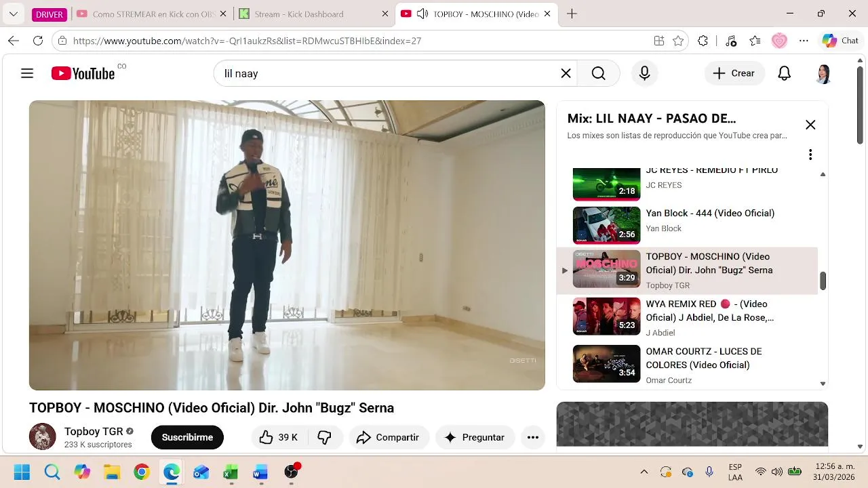Open the Windows Start menu
The height and width of the screenshot is (488, 868).
[x=22, y=472]
